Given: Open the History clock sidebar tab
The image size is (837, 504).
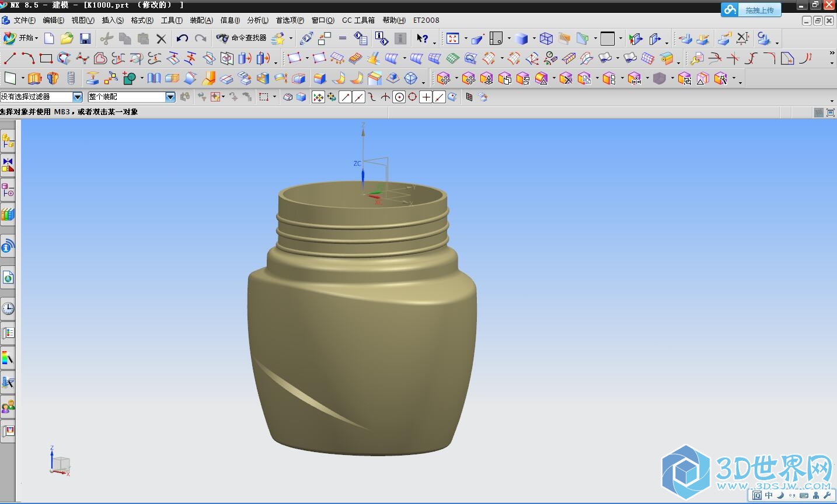Looking at the screenshot, I should [8, 308].
